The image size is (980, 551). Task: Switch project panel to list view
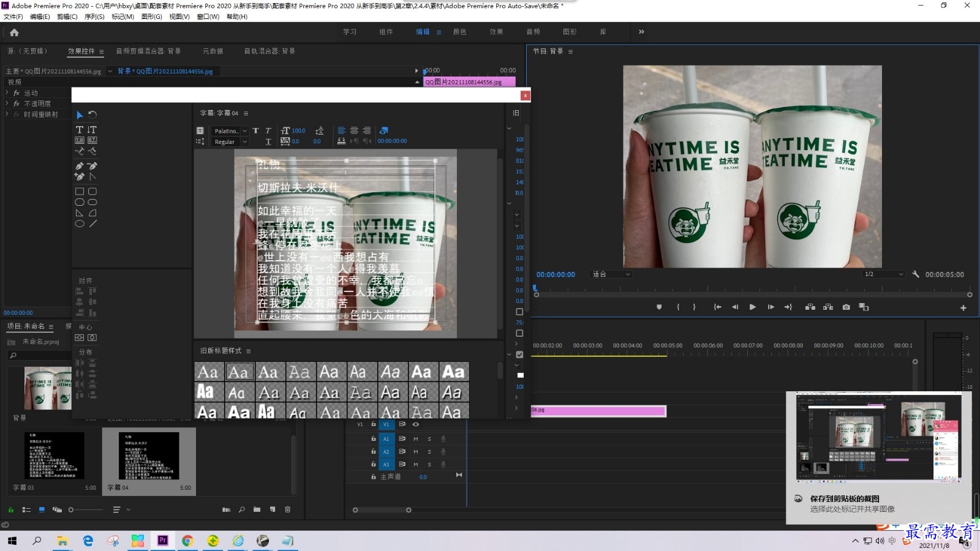click(x=26, y=509)
